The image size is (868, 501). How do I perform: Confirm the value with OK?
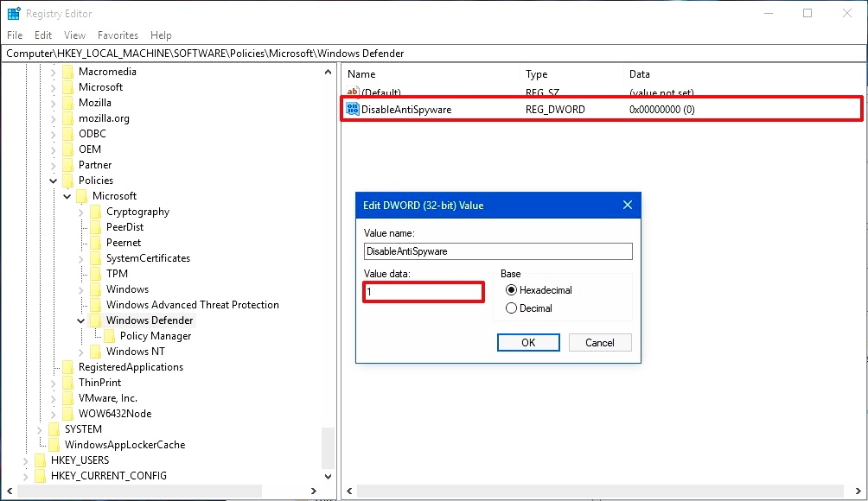tap(528, 342)
